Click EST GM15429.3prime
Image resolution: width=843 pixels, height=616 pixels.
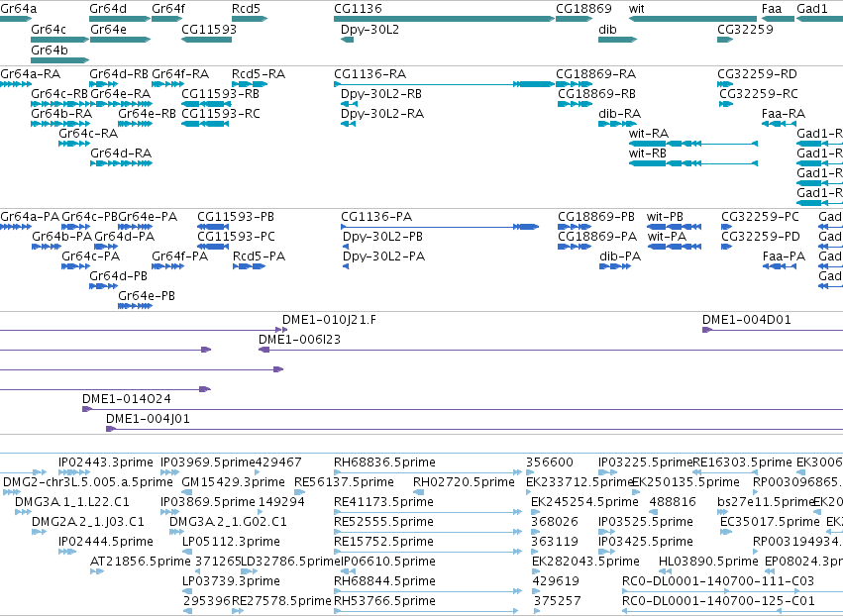234,482
